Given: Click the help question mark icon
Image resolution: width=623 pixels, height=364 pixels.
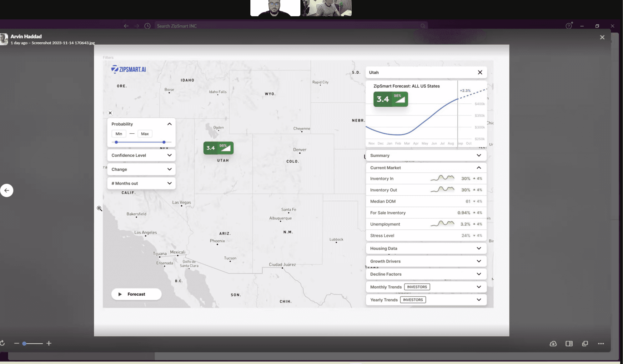Looking at the screenshot, I should pyautogui.click(x=569, y=26).
